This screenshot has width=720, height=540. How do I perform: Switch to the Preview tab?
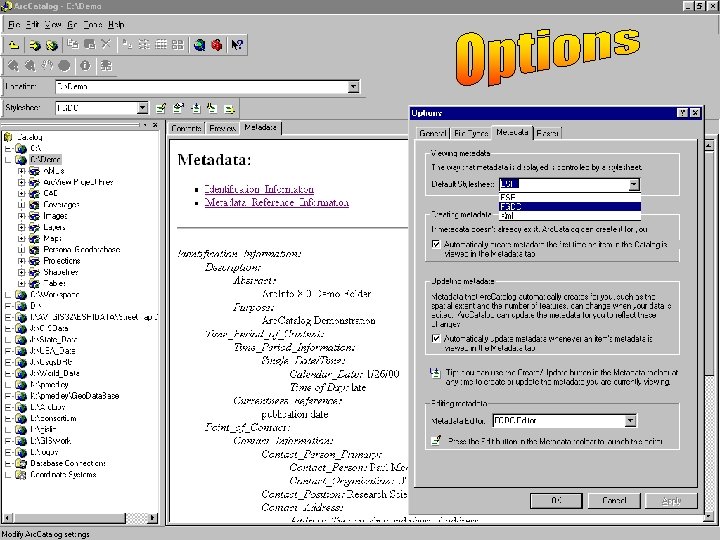point(222,129)
